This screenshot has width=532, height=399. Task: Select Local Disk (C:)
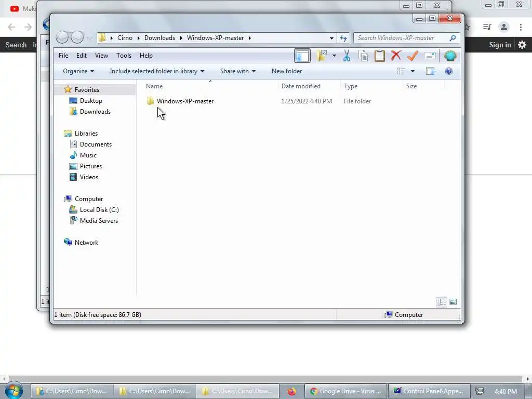[x=99, y=210]
